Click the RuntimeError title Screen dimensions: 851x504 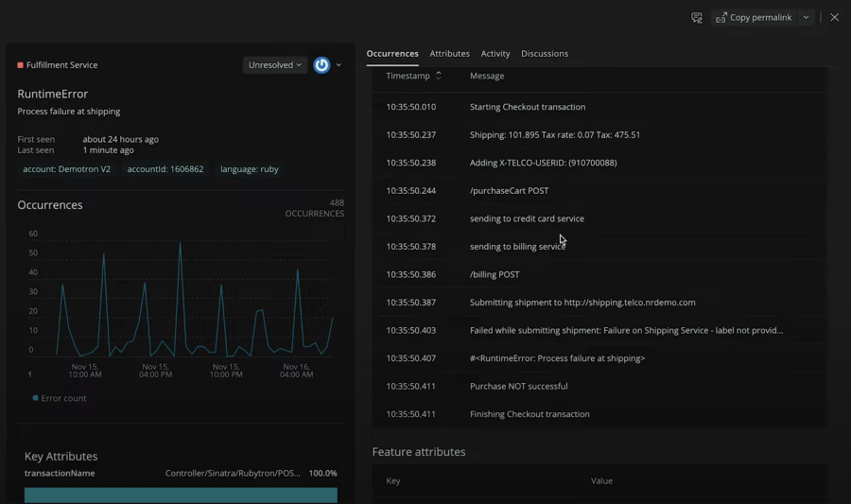coord(53,94)
